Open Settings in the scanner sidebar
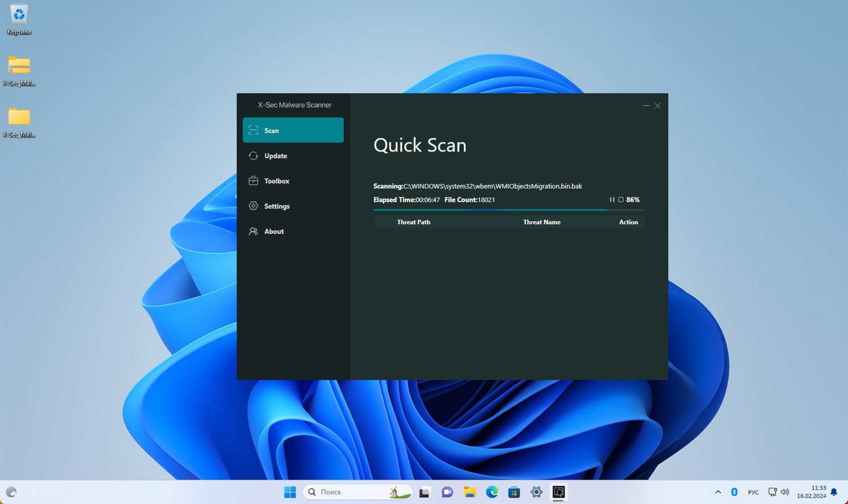Viewport: 848px width, 504px height. (x=293, y=206)
